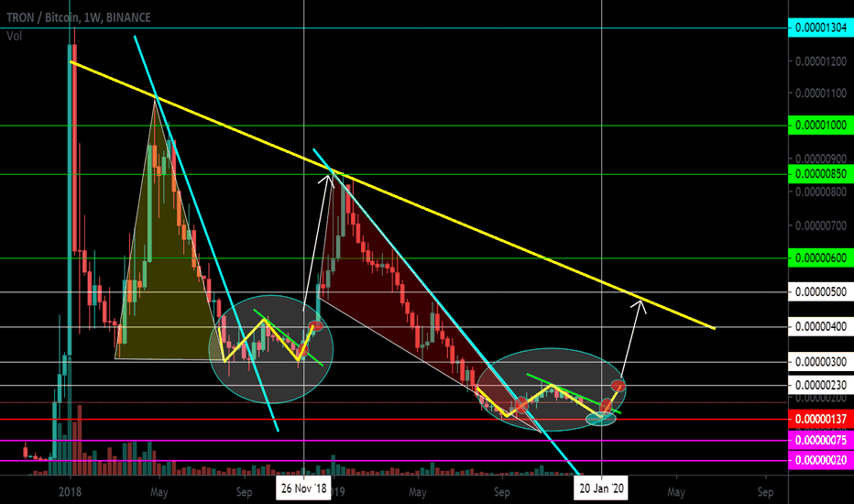Click the TRON / Bitcoin, 1W, BINANCE title

[79, 18]
